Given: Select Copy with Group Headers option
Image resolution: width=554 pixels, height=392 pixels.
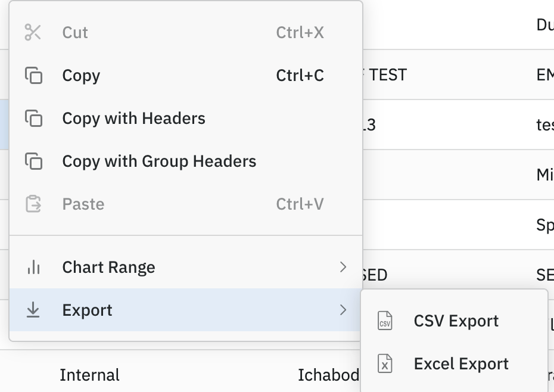Looking at the screenshot, I should click(159, 161).
